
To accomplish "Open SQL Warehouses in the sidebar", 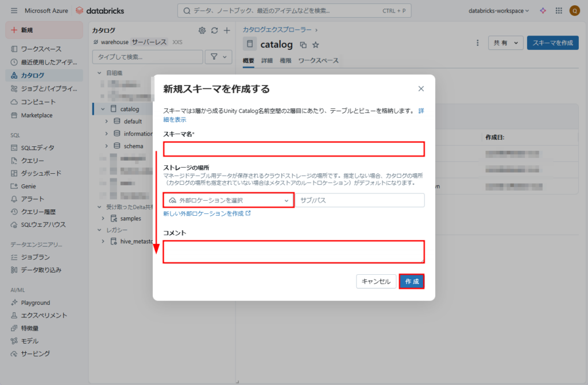I will [x=44, y=224].
